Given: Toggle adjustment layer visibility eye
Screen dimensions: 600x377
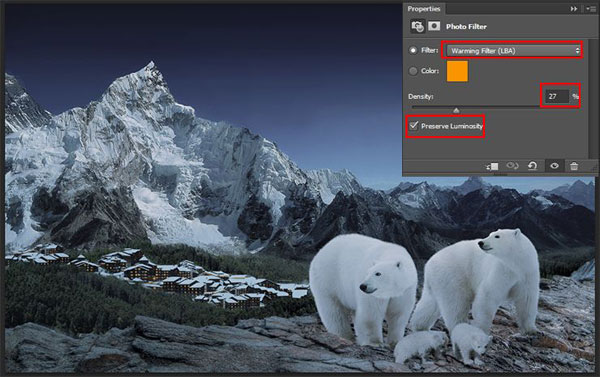Looking at the screenshot, I should (x=554, y=166).
